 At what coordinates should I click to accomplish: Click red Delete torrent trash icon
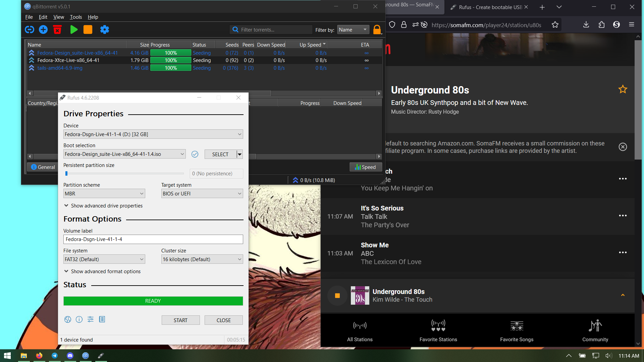(57, 29)
